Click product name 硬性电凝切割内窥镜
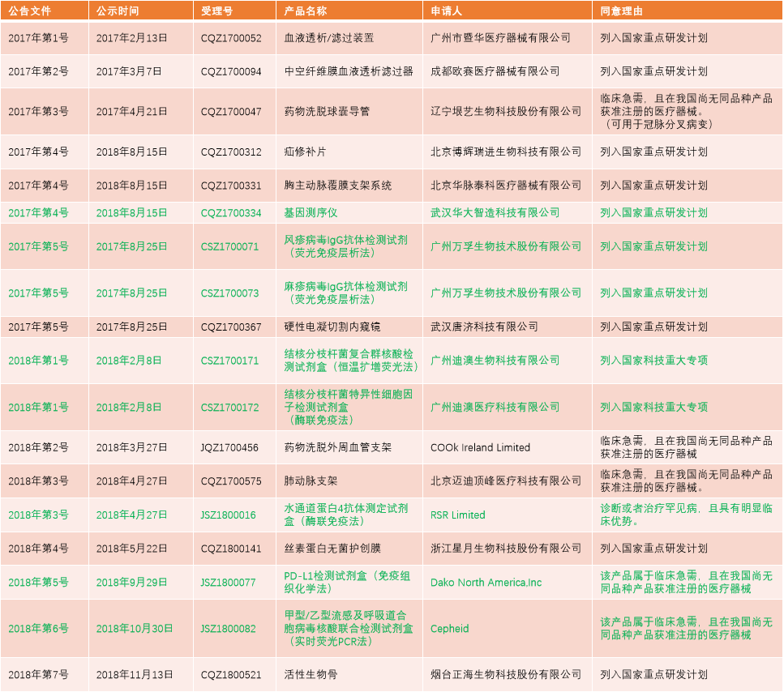784x692 pixels. pyautogui.click(x=332, y=327)
